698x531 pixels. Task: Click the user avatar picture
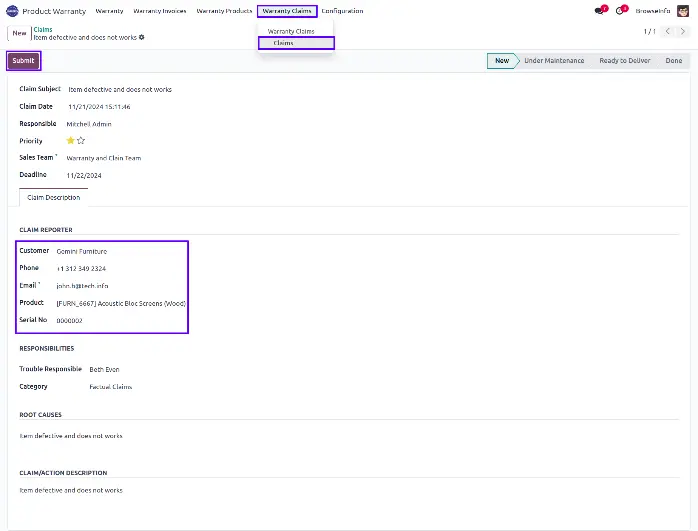click(683, 11)
